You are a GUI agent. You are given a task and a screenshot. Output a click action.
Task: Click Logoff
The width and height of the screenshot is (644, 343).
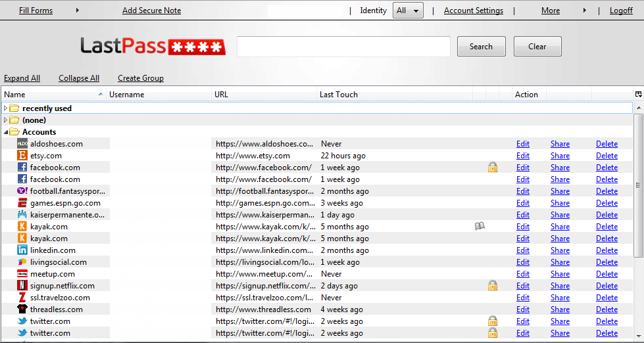coord(621,11)
